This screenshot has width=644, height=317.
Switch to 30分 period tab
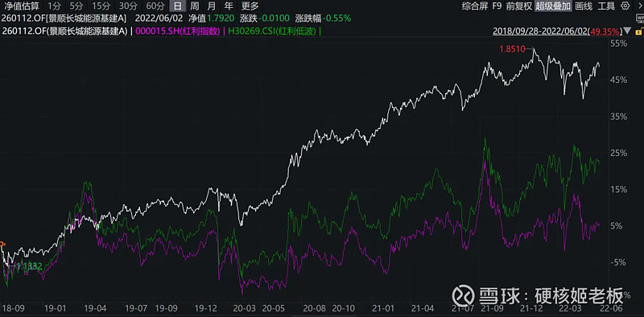(128, 6)
